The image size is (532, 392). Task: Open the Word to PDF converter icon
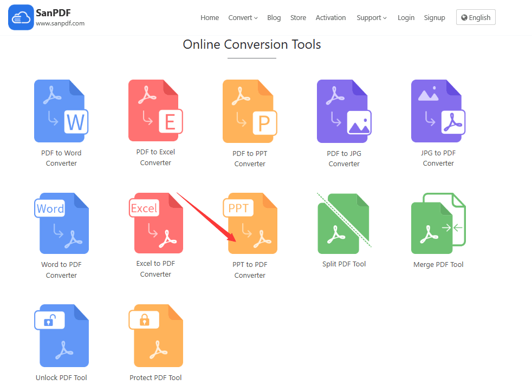click(x=61, y=223)
